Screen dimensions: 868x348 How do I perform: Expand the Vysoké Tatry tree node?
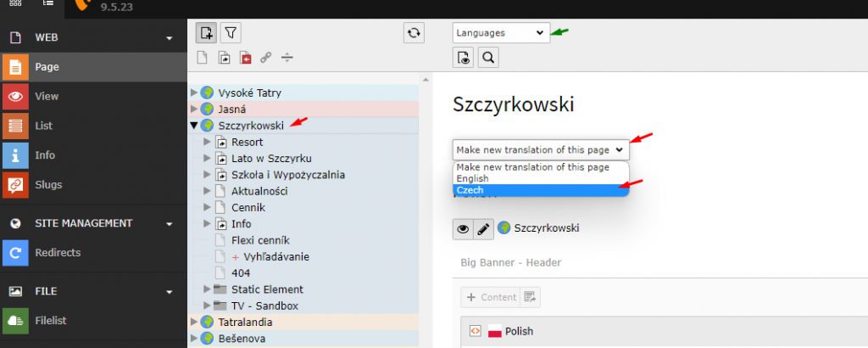point(194,93)
